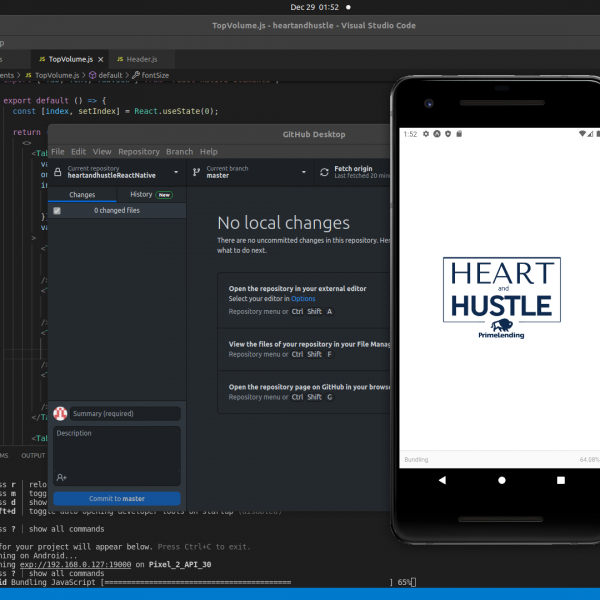This screenshot has height=600, width=600.
Task: Select the TopVolume.js editor tab
Action: [71, 59]
